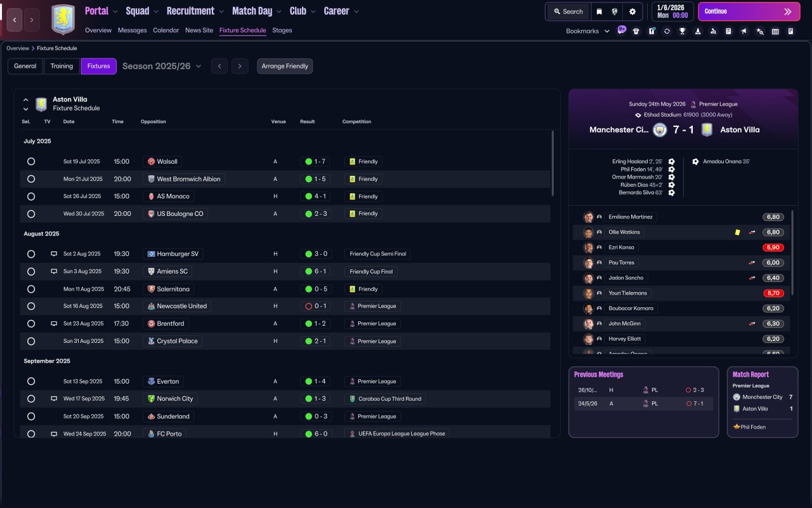Screen dimensions: 812x508
Task: Select the Newcastle United fixture radio circle
Action: pyautogui.click(x=31, y=306)
